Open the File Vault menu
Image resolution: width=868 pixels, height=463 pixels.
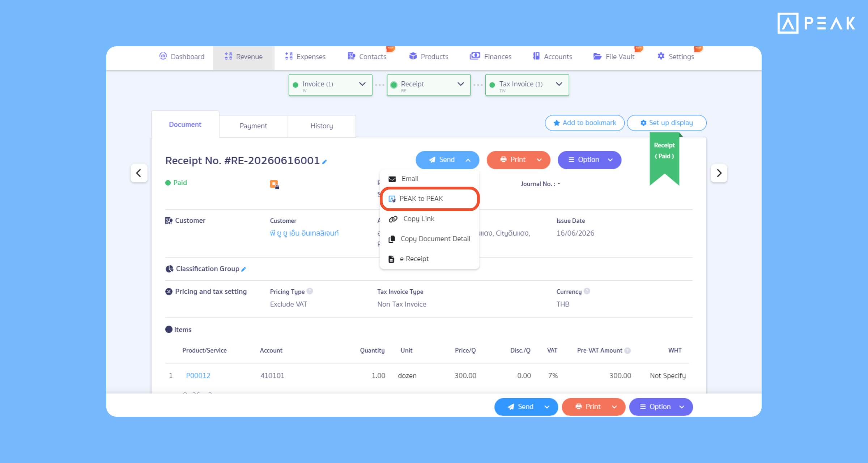(x=614, y=56)
